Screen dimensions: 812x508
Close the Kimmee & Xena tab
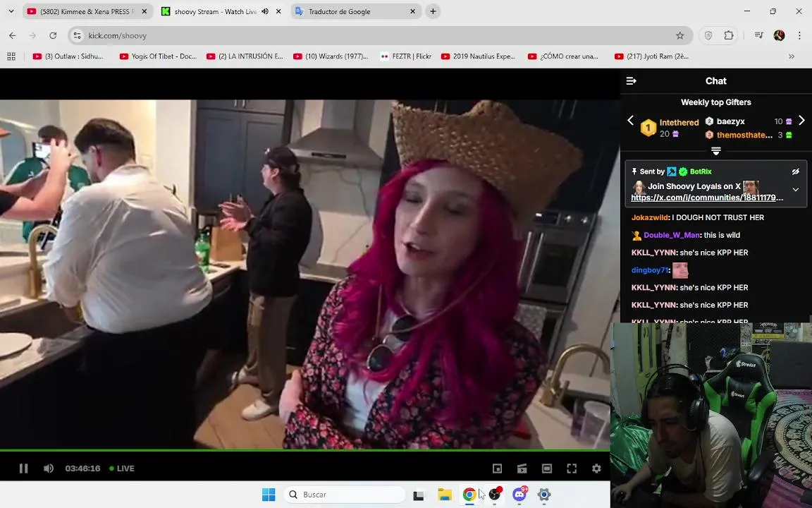click(144, 11)
